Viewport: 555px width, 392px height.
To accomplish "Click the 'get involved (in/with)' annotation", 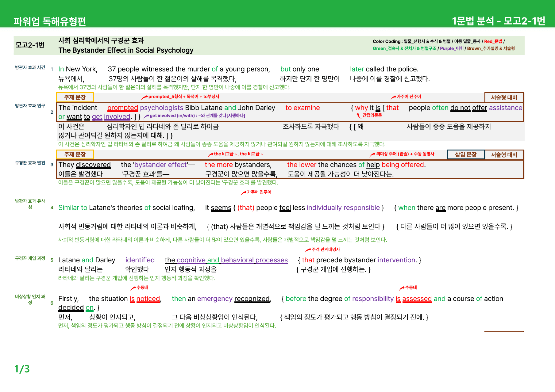I will click(197, 116).
